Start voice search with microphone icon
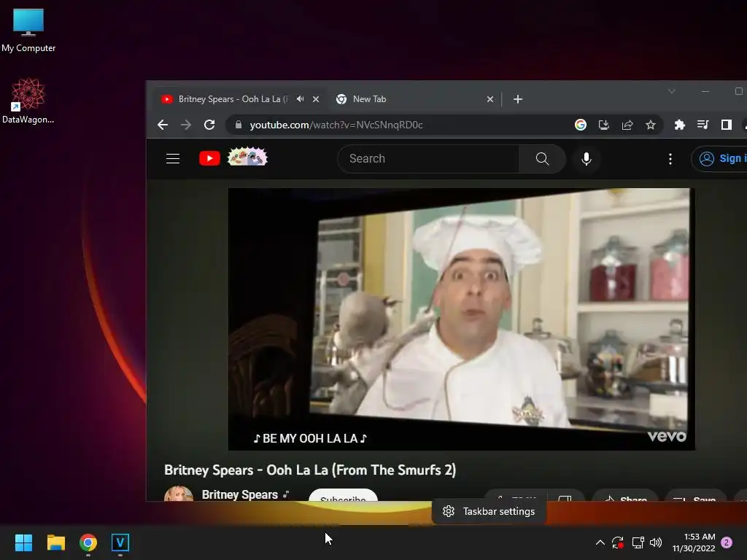Screen dimensions: 747x560 pyautogui.click(x=587, y=158)
